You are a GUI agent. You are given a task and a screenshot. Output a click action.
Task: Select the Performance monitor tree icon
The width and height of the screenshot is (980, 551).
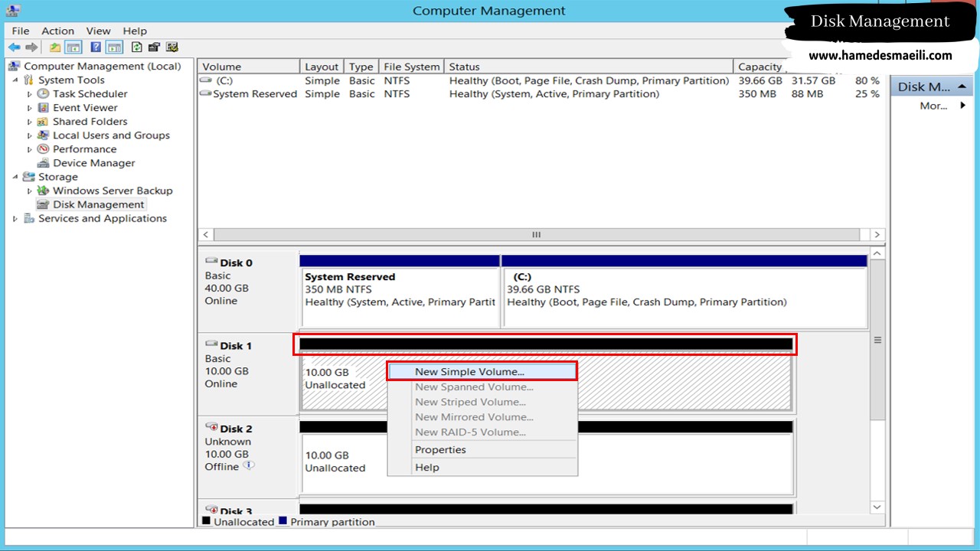point(44,149)
